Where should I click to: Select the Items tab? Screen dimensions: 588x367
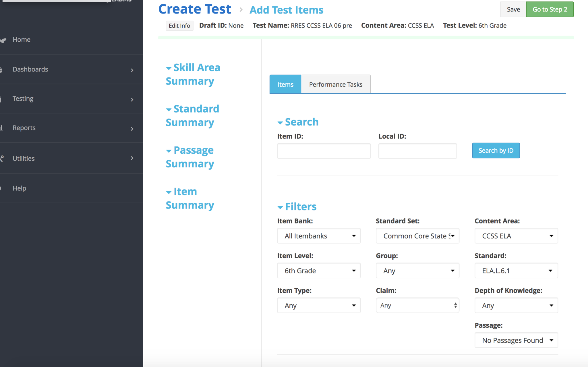coord(285,84)
